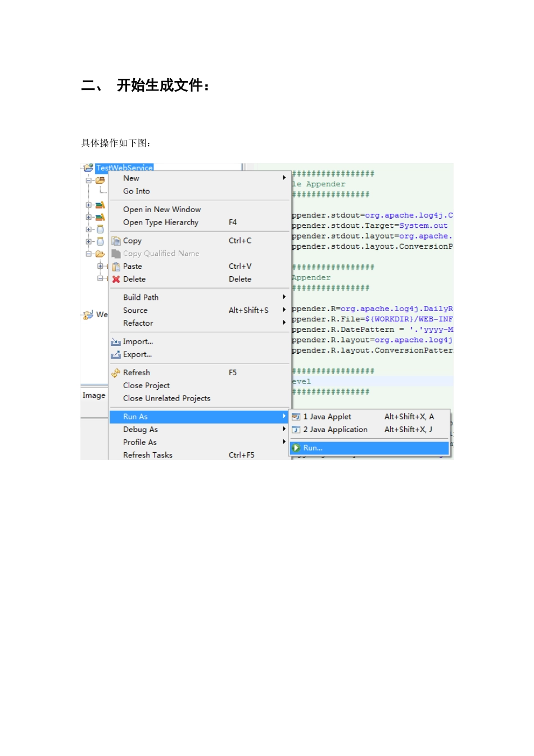The image size is (534, 756).
Task: Collapse the open yellow folder node
Action: [x=88, y=254]
